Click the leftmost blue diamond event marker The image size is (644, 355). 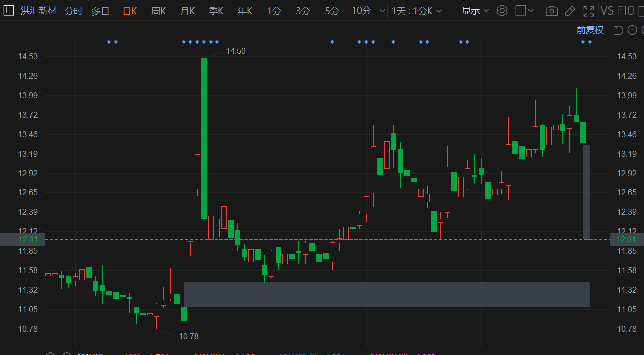(x=109, y=42)
